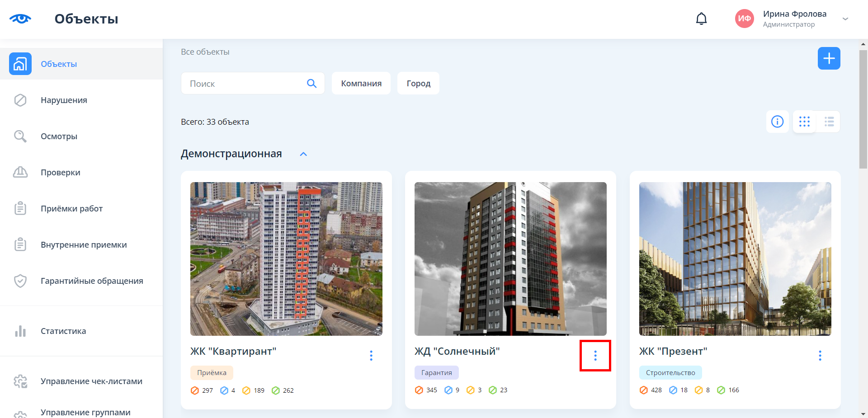868x418 pixels.
Task: Collapse the Демонстрационная group
Action: 303,154
